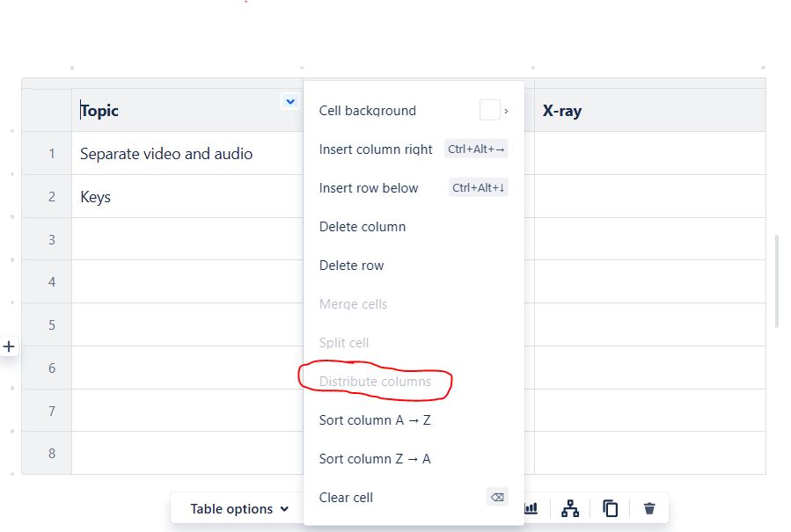Click the Ctrl+Alt+→ shortcut badge
This screenshot has width=791, height=532.
point(476,149)
